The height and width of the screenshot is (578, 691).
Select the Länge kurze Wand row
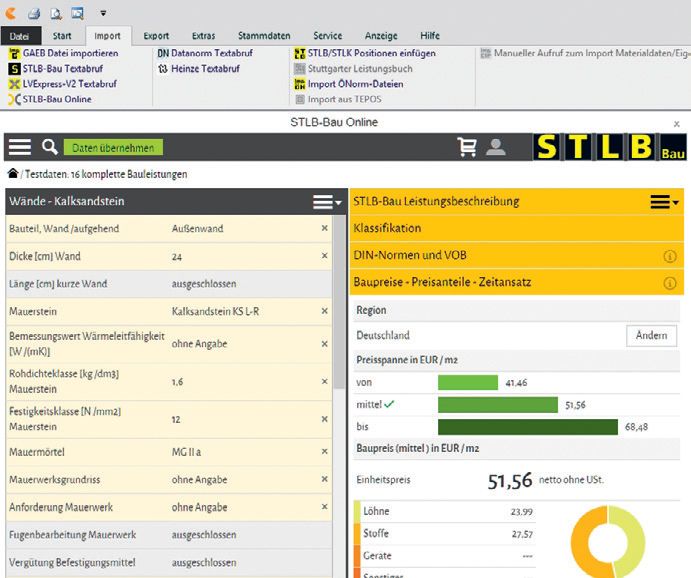(x=169, y=284)
